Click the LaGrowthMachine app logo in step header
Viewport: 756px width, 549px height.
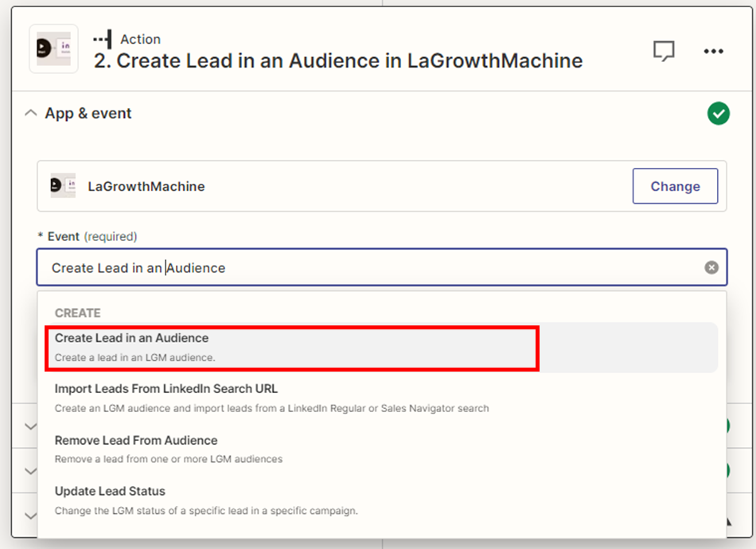(53, 49)
